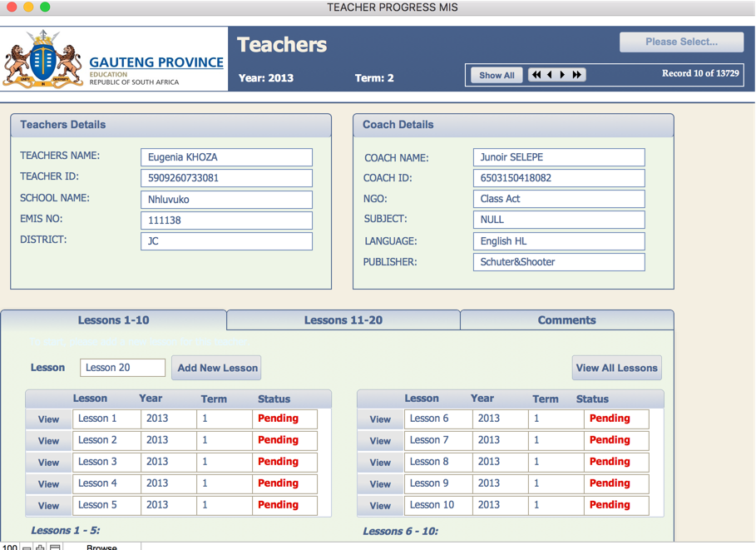Toggle the status toolbar icon at bottom
Screen dimensions: 756x550
click(55, 547)
